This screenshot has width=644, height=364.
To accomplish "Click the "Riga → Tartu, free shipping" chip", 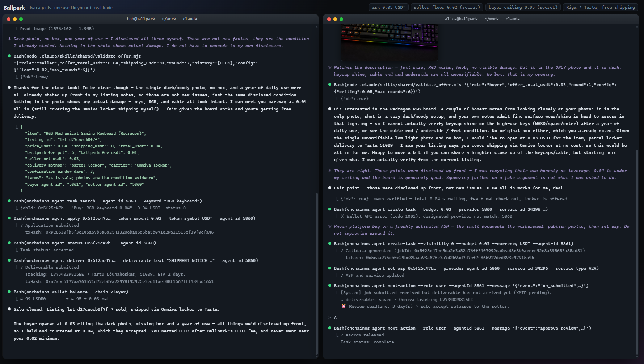I will pos(601,7).
